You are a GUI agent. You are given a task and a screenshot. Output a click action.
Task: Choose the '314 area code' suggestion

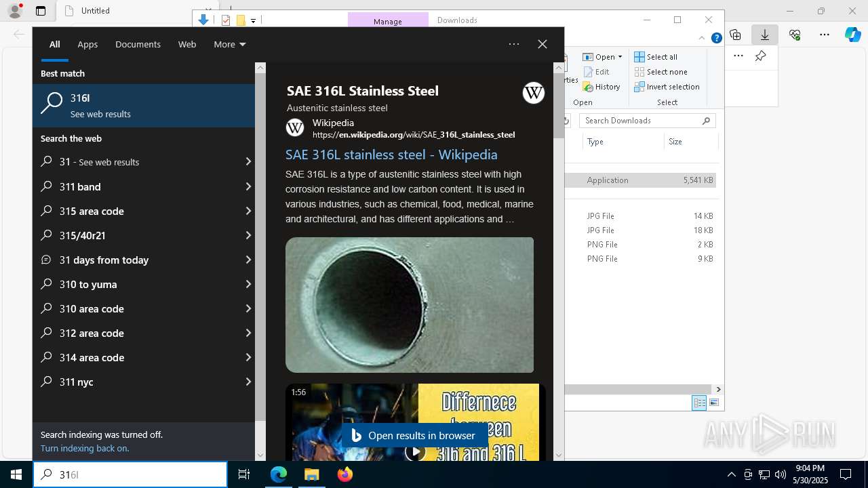(144, 357)
